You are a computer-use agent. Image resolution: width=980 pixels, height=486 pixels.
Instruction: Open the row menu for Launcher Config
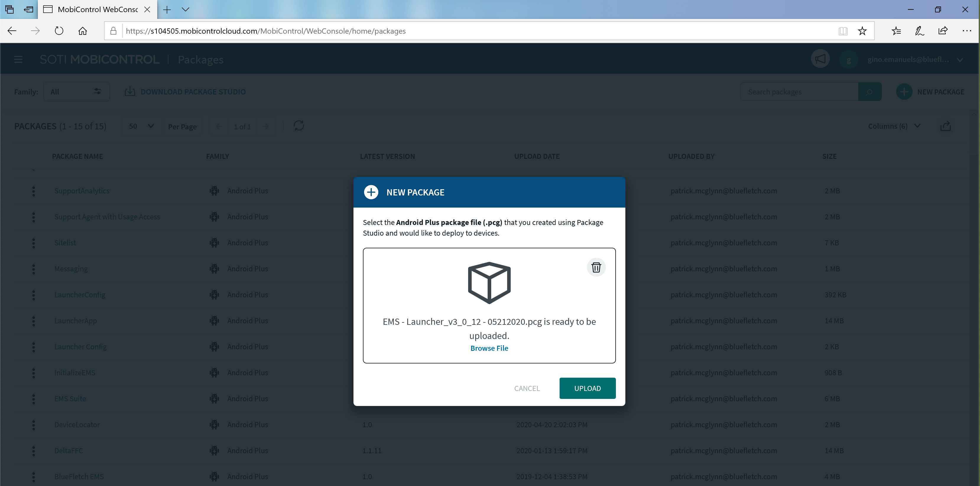tap(33, 347)
